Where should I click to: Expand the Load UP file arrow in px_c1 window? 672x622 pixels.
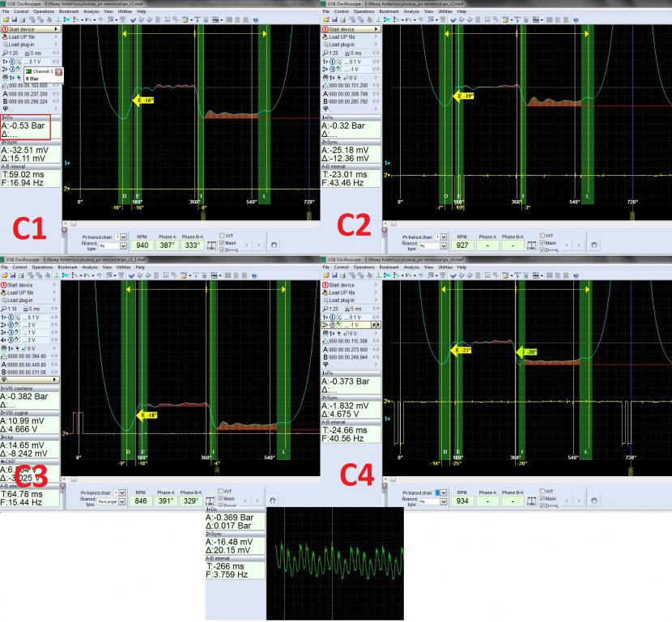coord(57,36)
